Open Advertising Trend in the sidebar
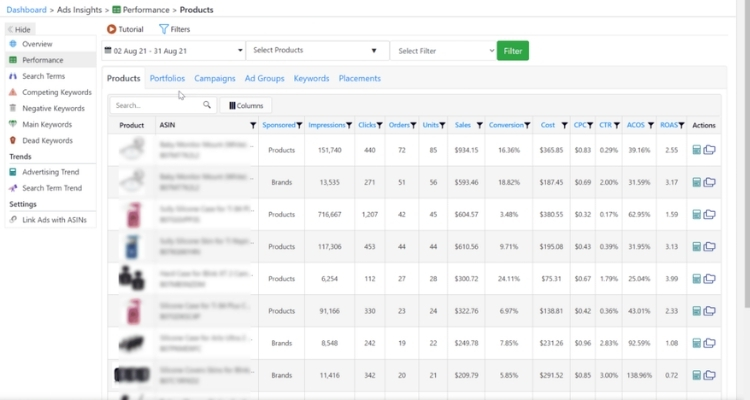Image resolution: width=750 pixels, height=400 pixels. [x=51, y=172]
